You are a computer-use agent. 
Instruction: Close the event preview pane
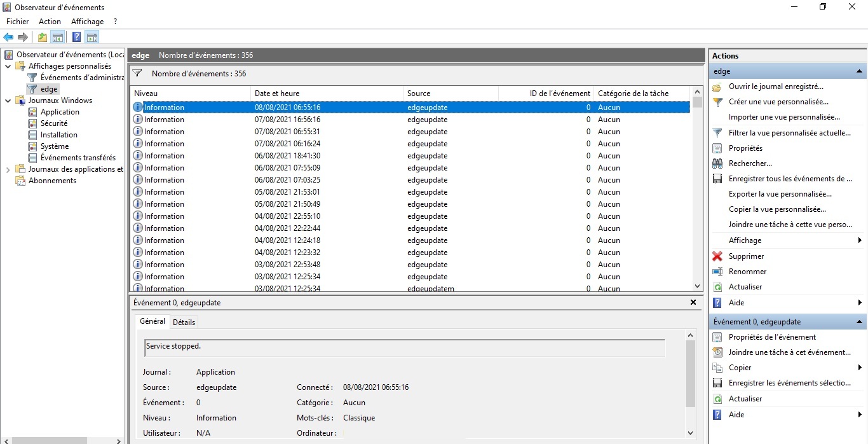[693, 303]
